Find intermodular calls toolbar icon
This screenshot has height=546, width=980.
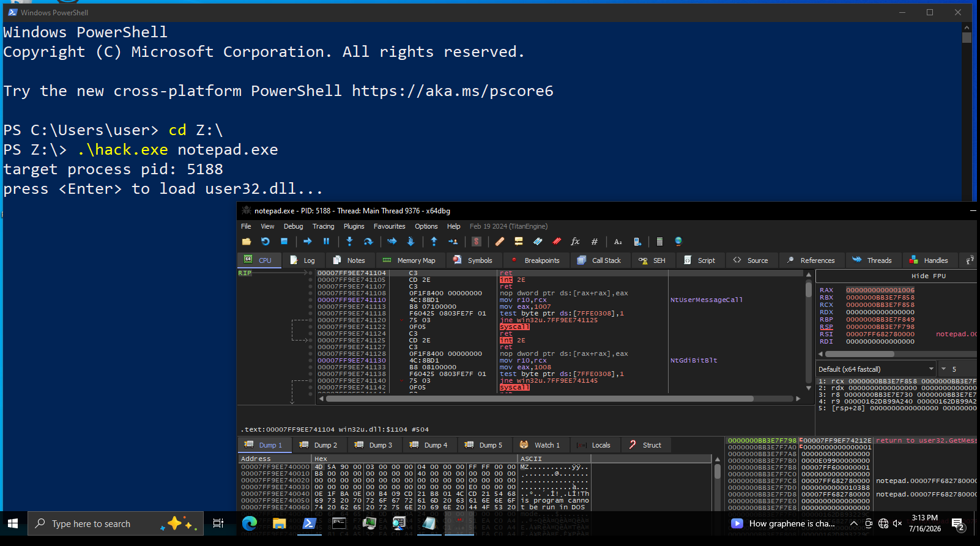click(x=637, y=242)
